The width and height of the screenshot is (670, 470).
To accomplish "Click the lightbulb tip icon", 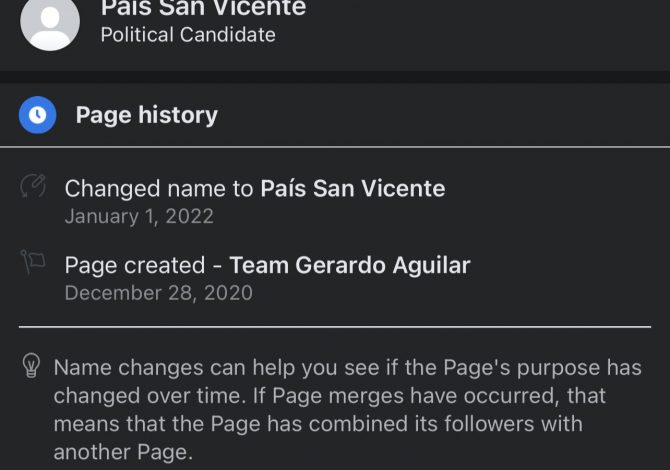I will point(31,365).
